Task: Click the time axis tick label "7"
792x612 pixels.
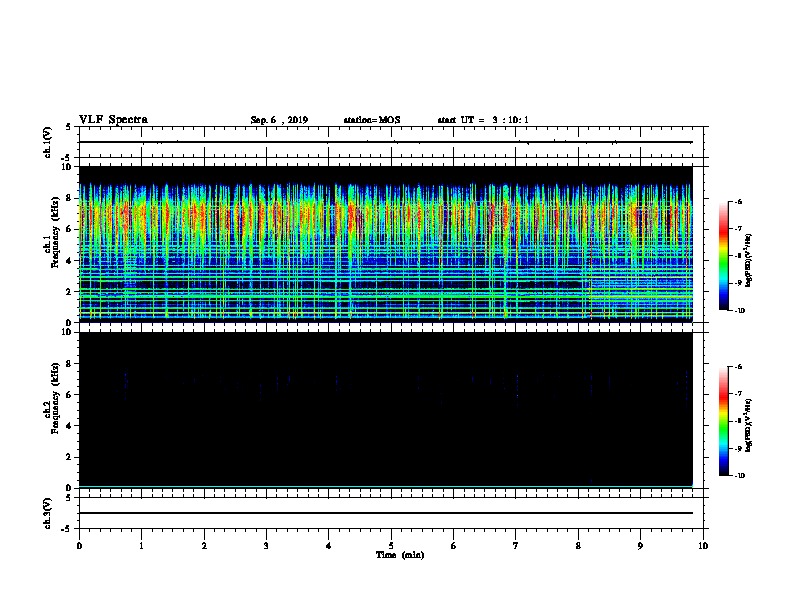Action: tap(516, 546)
